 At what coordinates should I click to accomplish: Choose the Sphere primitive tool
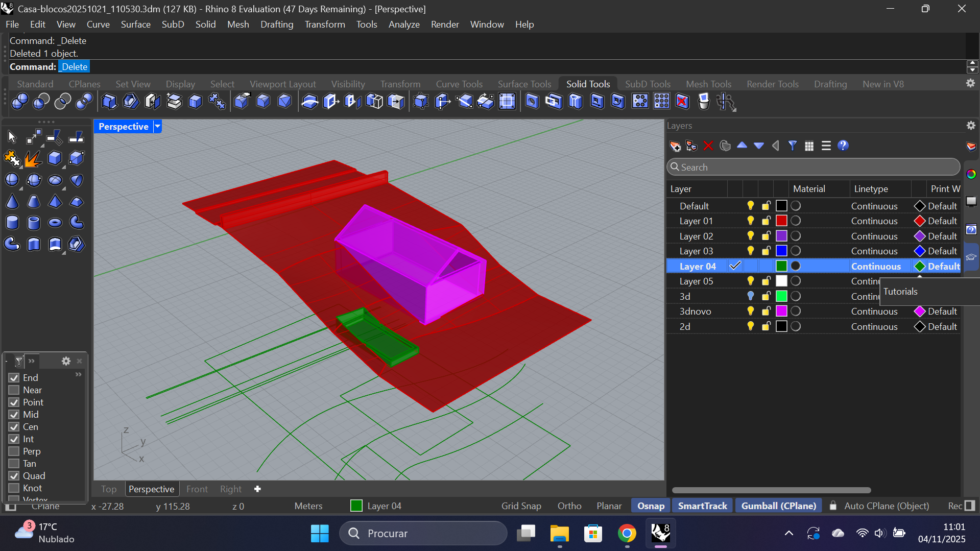click(x=12, y=180)
